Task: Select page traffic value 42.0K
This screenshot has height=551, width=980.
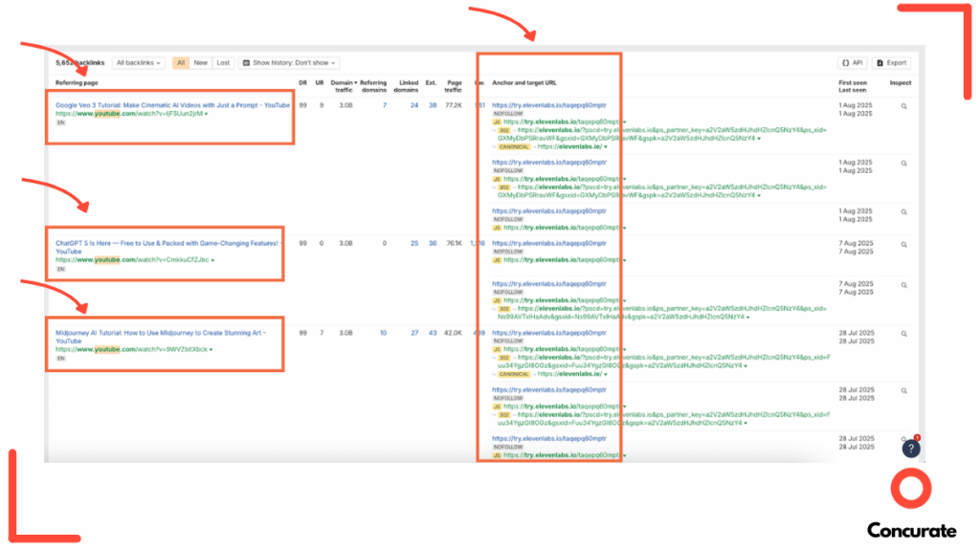Action: point(453,333)
